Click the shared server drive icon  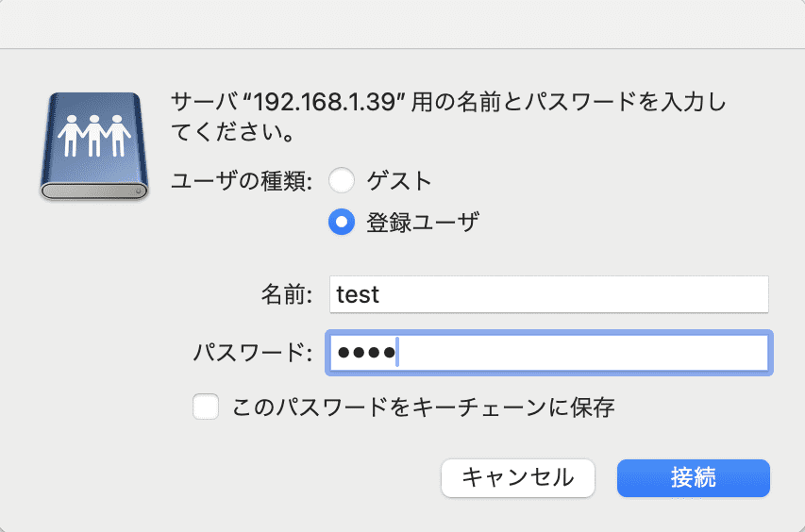point(94,145)
